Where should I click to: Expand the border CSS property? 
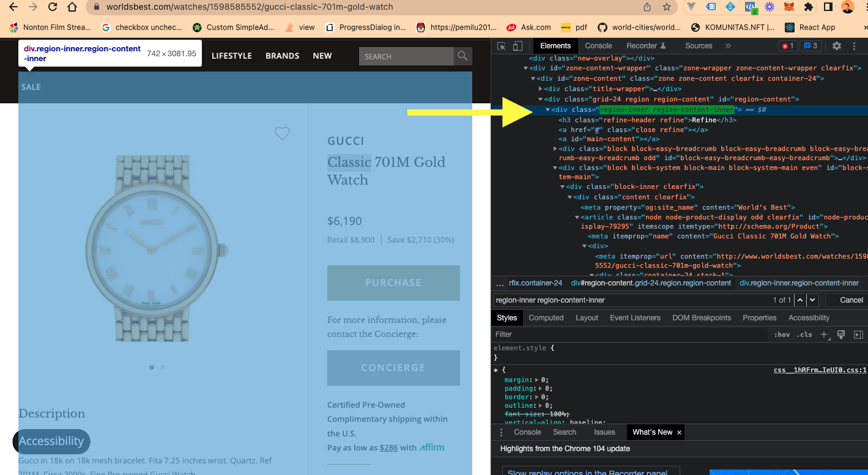537,397
